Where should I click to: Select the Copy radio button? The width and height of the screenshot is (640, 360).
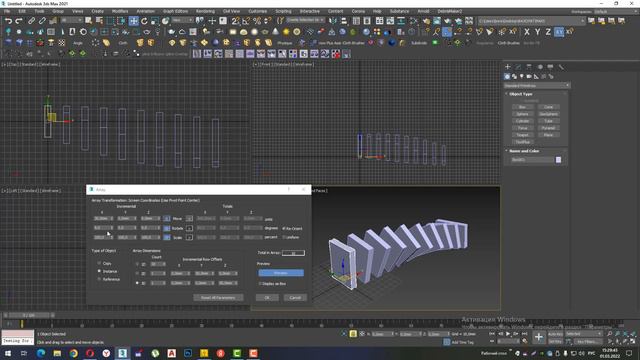99,263
